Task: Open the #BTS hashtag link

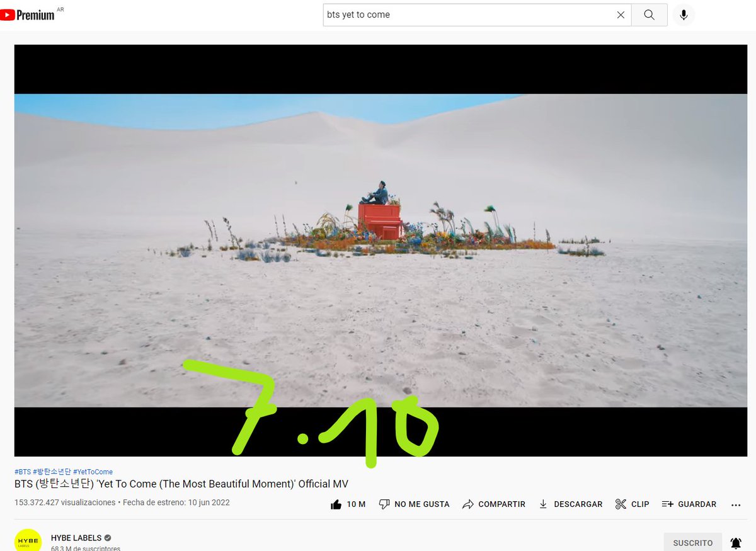Action: [x=23, y=472]
